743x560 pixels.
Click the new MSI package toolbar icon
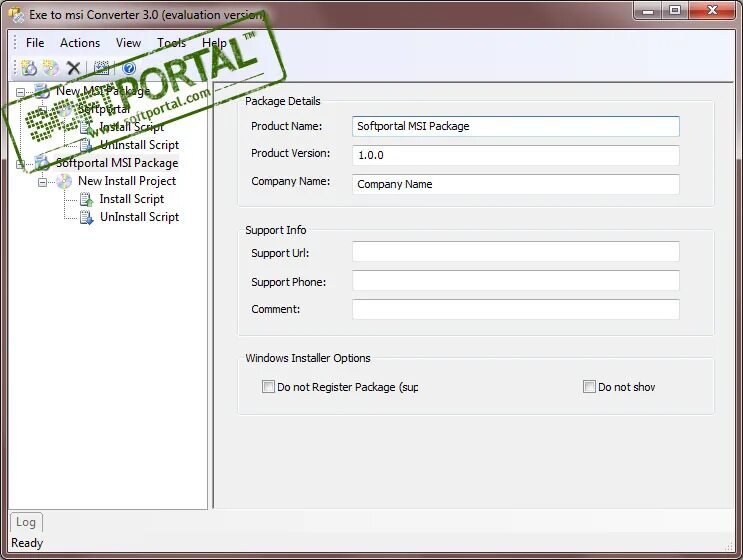pyautogui.click(x=29, y=68)
